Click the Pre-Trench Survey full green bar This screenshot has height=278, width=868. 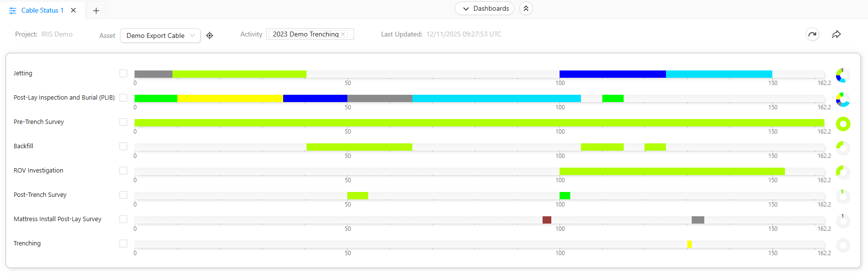479,122
